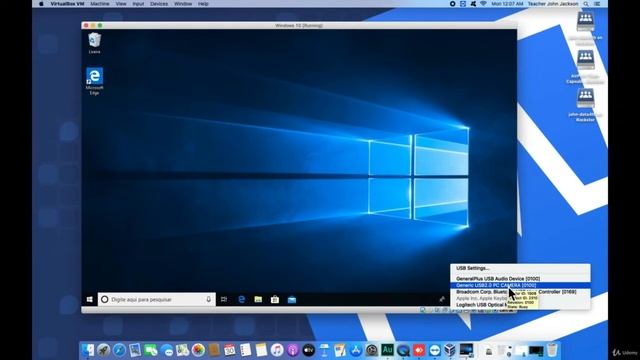Select the john-data Backstor network drive
Screen dimensions: 640x360
click(x=585, y=105)
